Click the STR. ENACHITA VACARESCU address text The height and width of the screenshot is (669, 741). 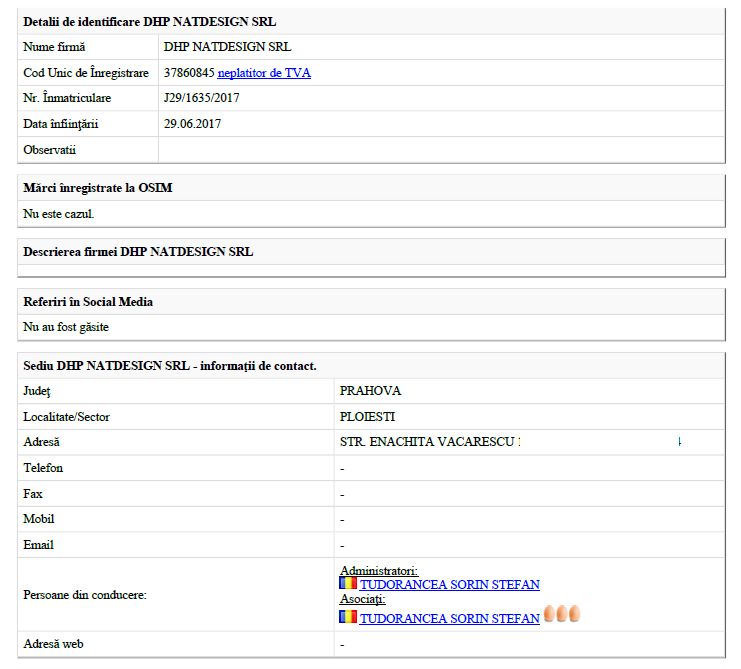[x=427, y=442]
